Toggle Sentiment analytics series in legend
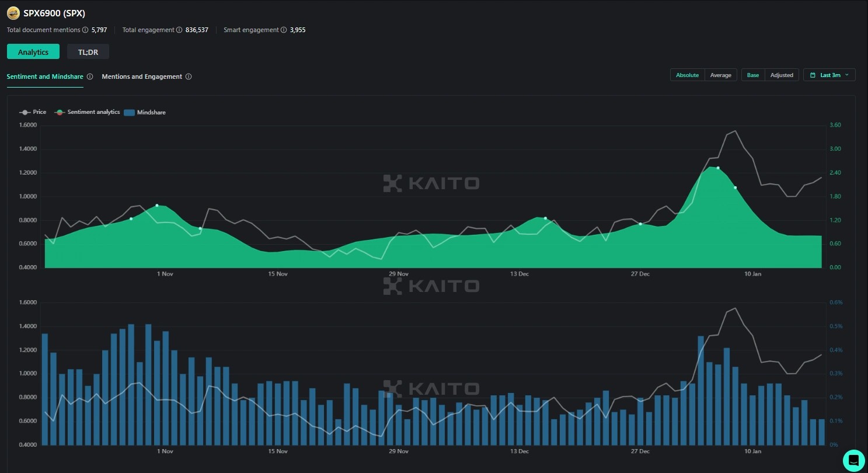This screenshot has width=868, height=473. click(x=87, y=112)
